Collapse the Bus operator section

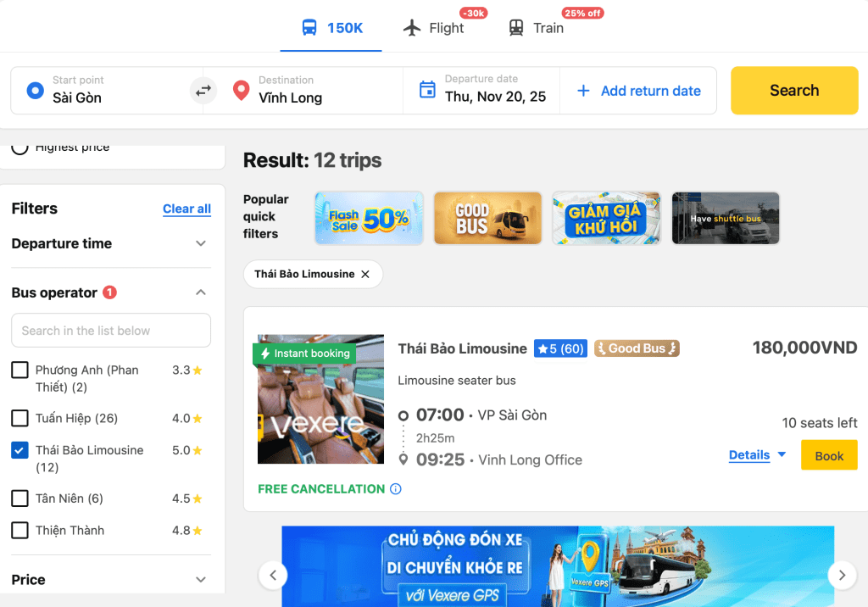point(201,292)
